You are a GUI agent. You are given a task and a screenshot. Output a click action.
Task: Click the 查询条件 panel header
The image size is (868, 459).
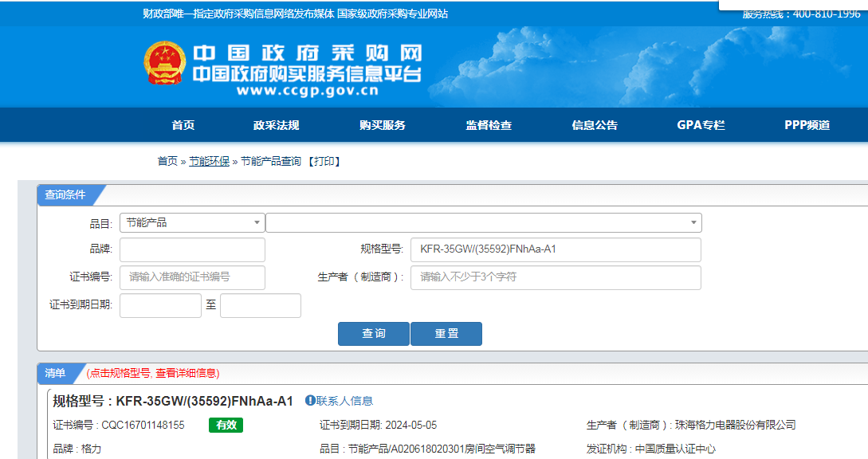[x=65, y=195]
